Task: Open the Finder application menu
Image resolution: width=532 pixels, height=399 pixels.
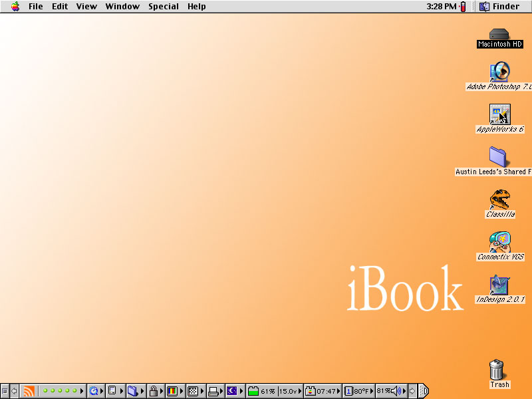Action: pyautogui.click(x=499, y=7)
